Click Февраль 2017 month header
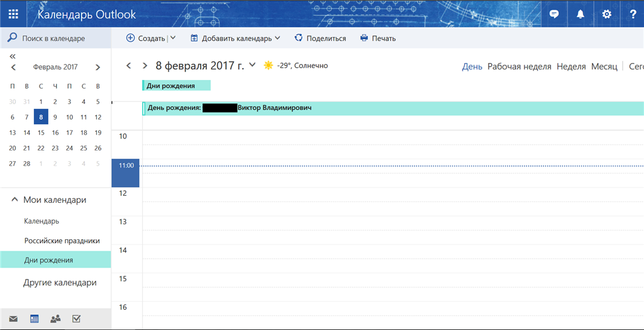 55,67
